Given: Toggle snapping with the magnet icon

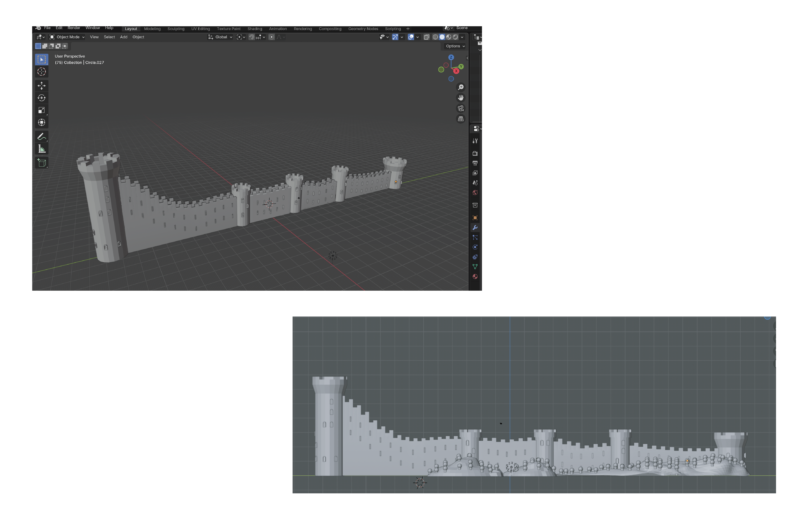Looking at the screenshot, I should (252, 37).
